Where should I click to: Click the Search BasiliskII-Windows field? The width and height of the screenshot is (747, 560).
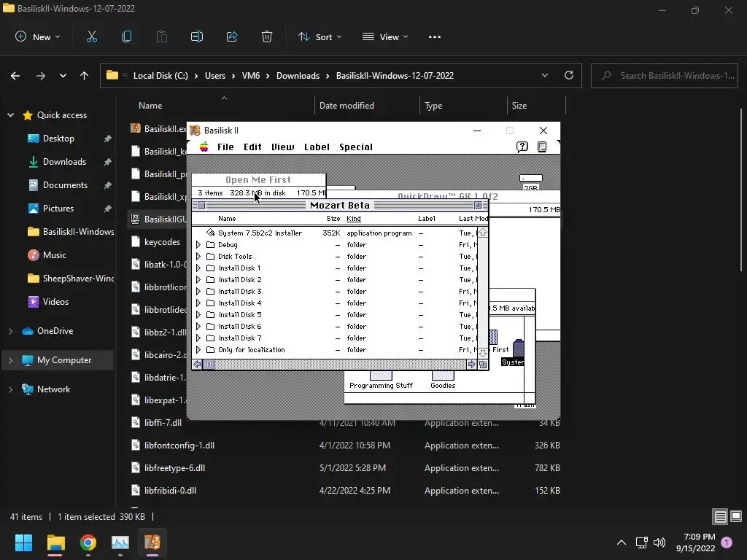click(x=664, y=76)
